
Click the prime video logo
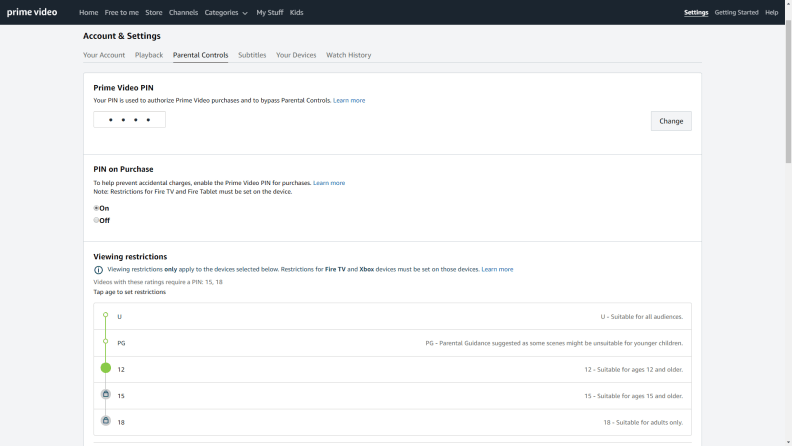tap(32, 12)
